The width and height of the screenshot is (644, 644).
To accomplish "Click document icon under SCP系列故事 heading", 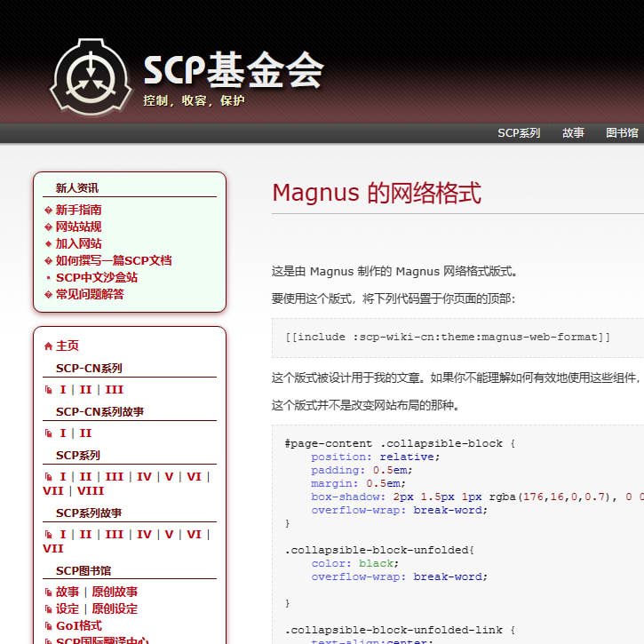I will pyautogui.click(x=48, y=535).
